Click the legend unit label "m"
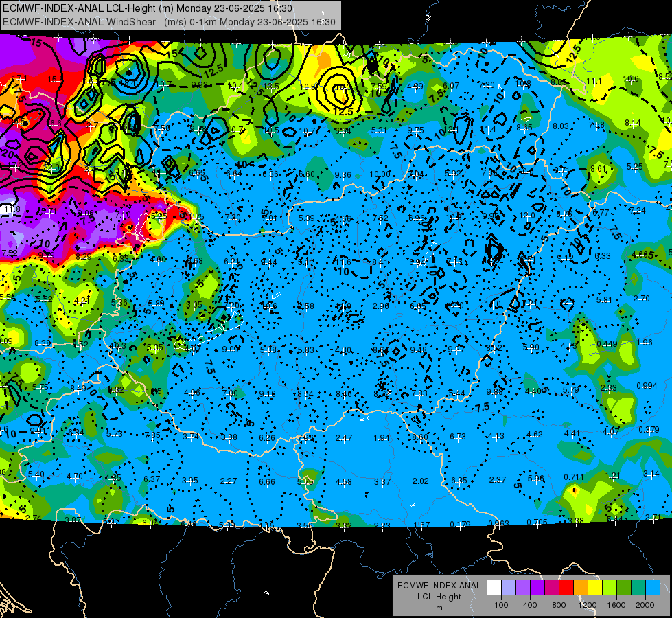This screenshot has height=618, width=672. (439, 608)
